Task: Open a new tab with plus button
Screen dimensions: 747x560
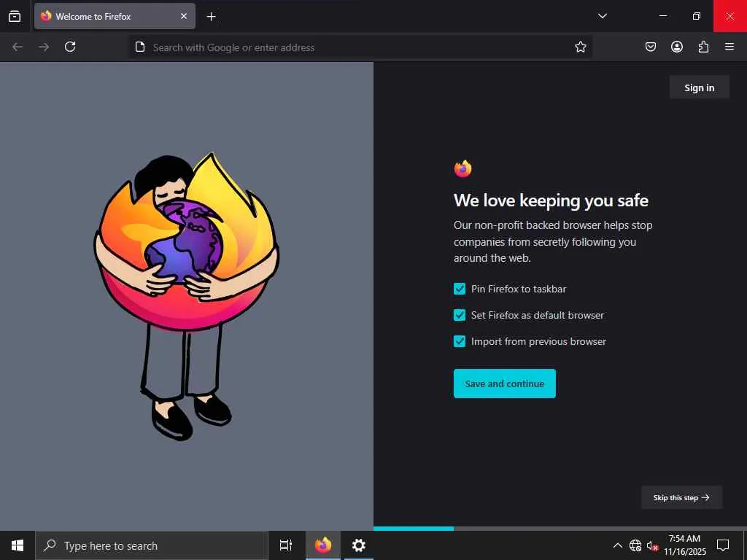Action: click(211, 16)
